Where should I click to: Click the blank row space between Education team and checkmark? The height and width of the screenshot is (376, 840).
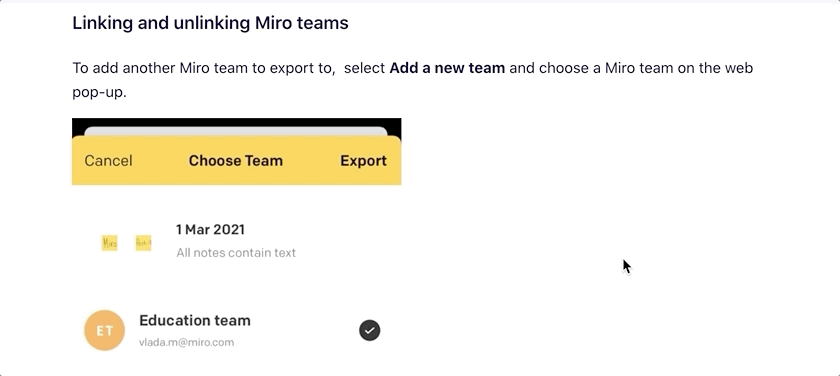tap(304, 330)
